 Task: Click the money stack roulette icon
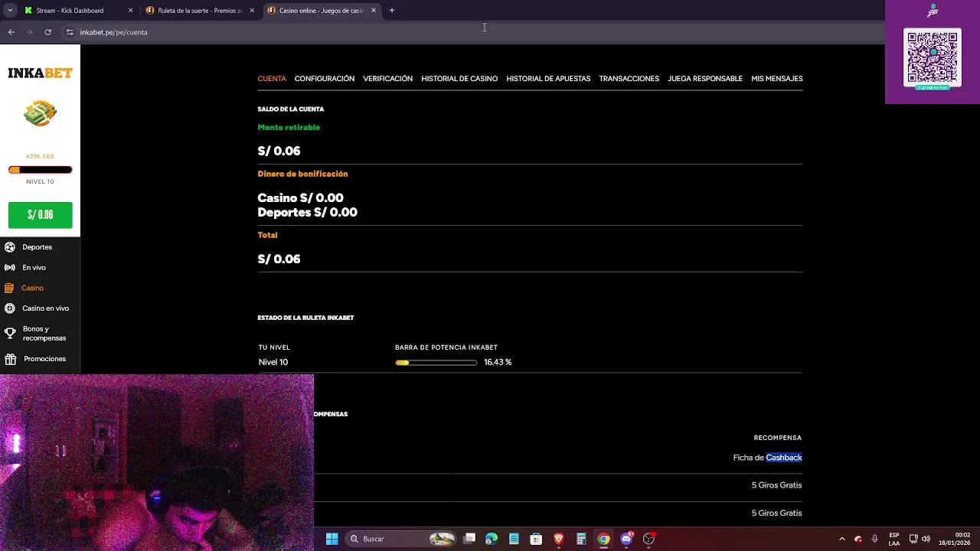(40, 114)
